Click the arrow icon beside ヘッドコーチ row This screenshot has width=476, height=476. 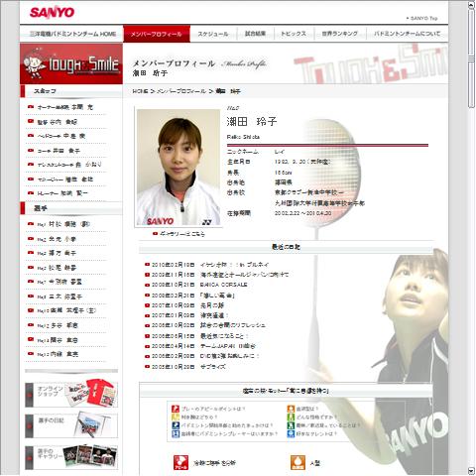pos(31,136)
